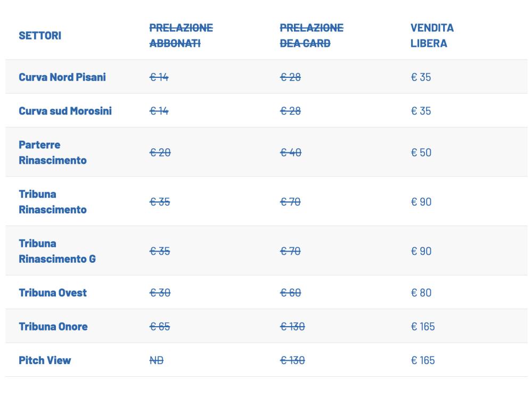
Task: Select the Curva sud Morosini row label
Action: [x=65, y=111]
